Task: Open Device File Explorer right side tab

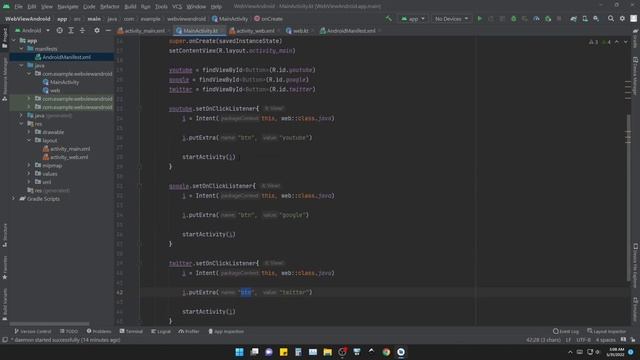Action: 636,266
